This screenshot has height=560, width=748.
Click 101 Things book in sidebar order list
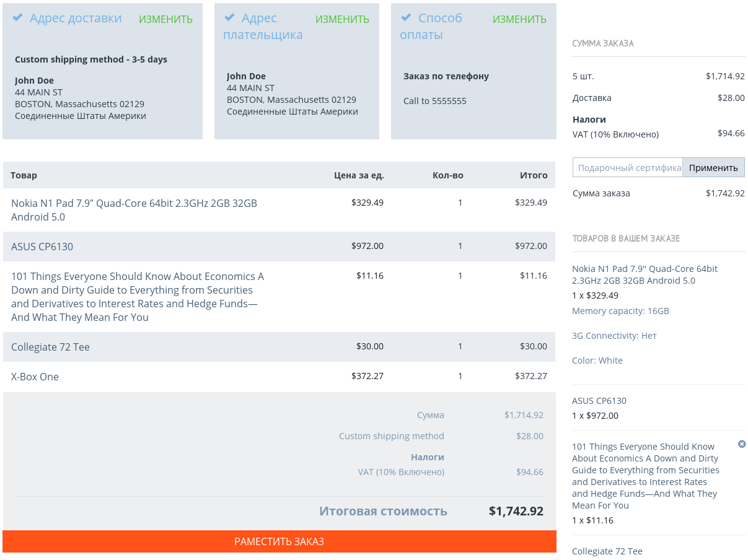point(646,476)
